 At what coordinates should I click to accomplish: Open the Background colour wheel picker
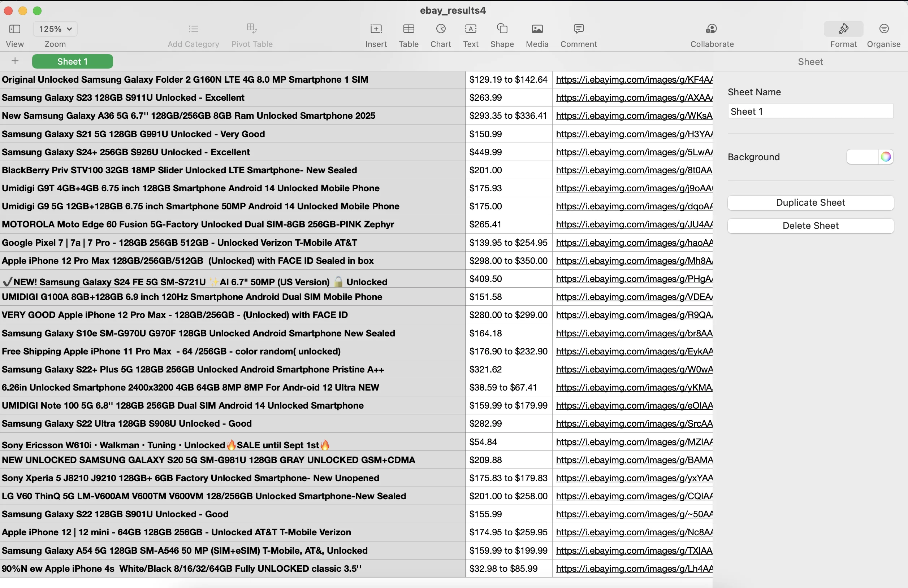[x=886, y=157]
